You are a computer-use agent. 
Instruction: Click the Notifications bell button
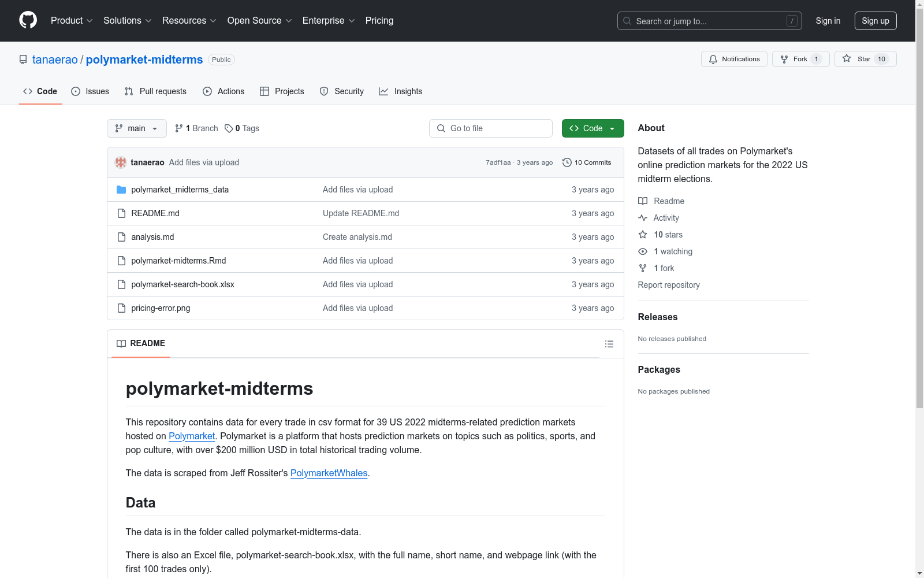click(734, 59)
